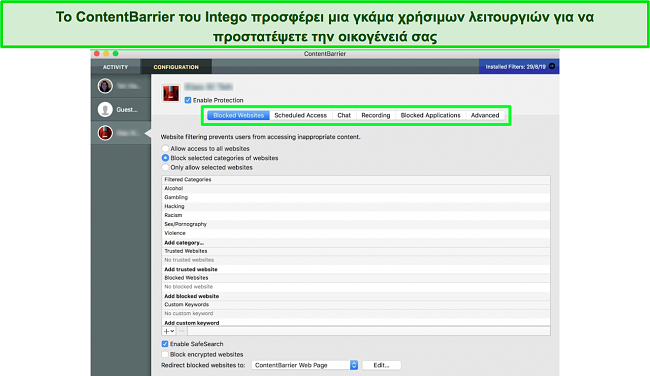
Task: Toggle the Enable SafeSearch checkbox
Action: click(165, 344)
